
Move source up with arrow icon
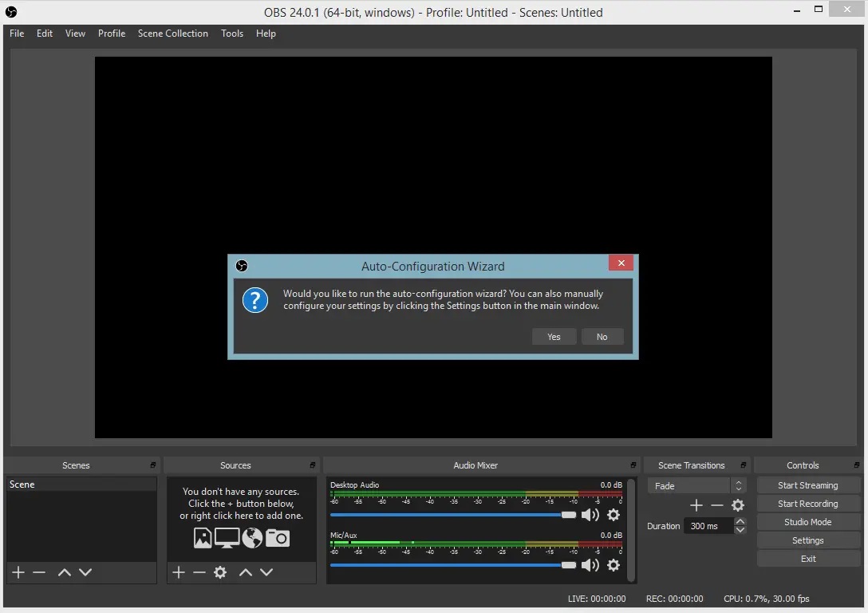point(246,572)
